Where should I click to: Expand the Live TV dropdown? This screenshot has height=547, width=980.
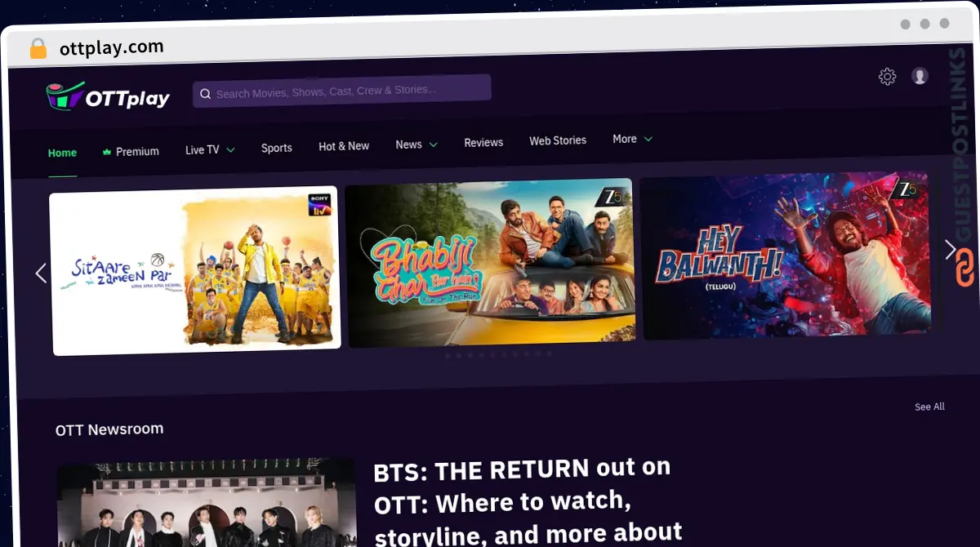click(x=210, y=149)
